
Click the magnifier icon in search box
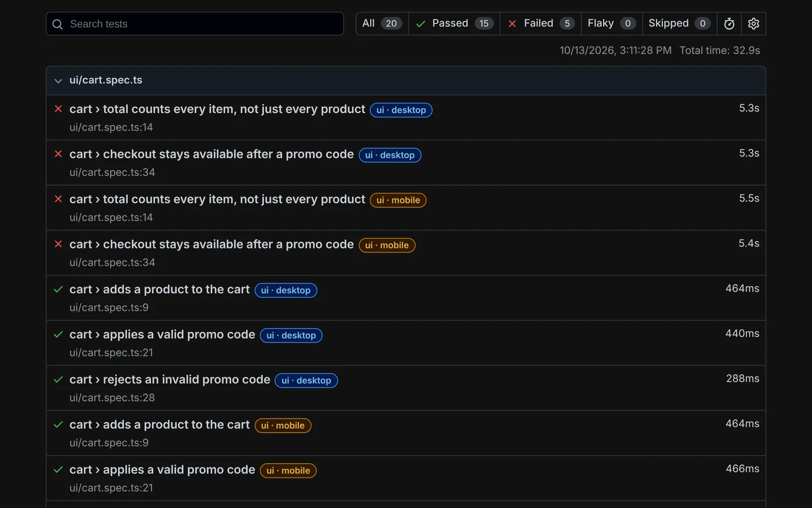58,24
